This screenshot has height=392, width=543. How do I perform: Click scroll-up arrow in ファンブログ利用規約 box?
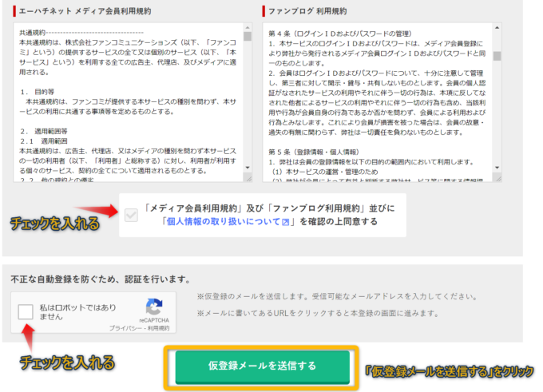pos(497,27)
